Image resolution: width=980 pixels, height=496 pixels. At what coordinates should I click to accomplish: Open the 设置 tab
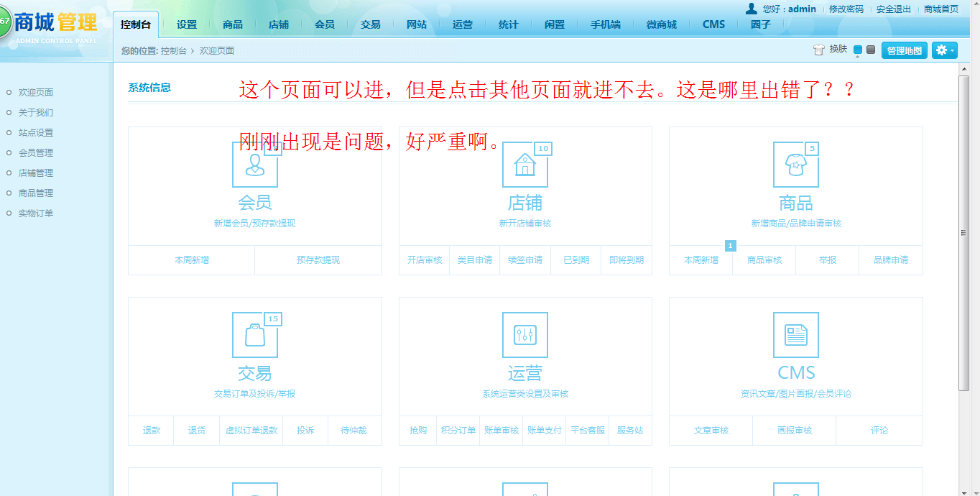187,24
